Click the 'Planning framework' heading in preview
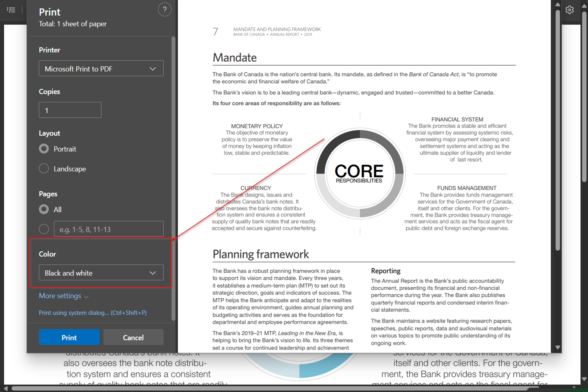The height and width of the screenshot is (392, 588). click(261, 254)
